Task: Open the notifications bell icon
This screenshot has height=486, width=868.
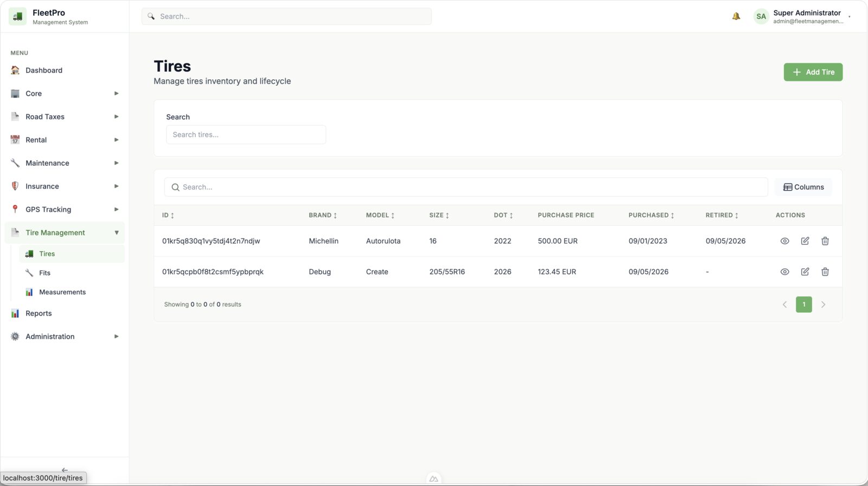Action: [x=736, y=16]
